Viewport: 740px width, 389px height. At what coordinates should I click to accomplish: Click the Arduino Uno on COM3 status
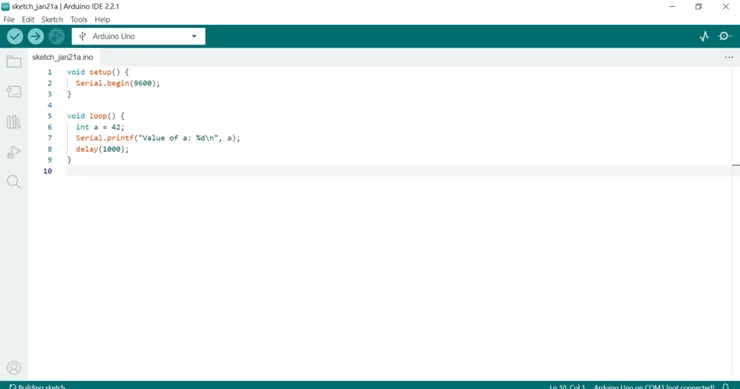pyautogui.click(x=654, y=386)
